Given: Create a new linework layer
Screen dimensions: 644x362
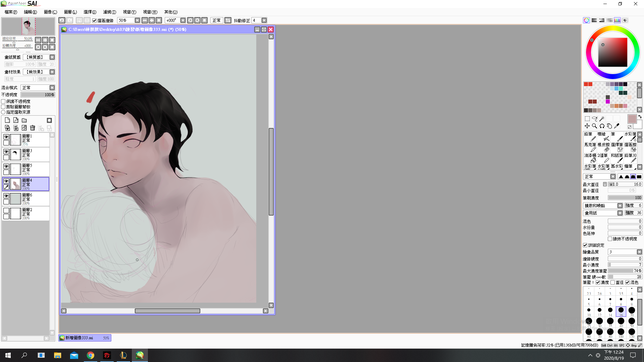Looking at the screenshot, I should tap(16, 120).
